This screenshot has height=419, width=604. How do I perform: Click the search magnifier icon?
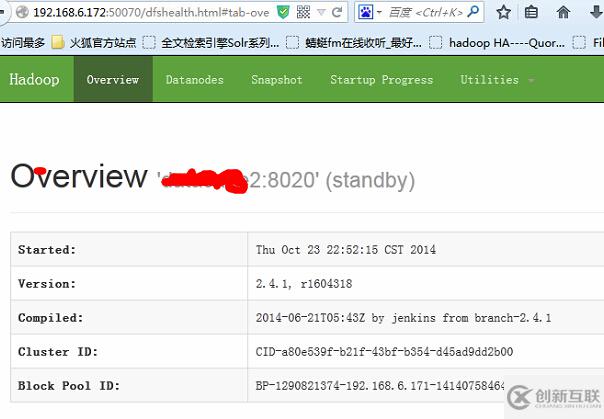473,12
